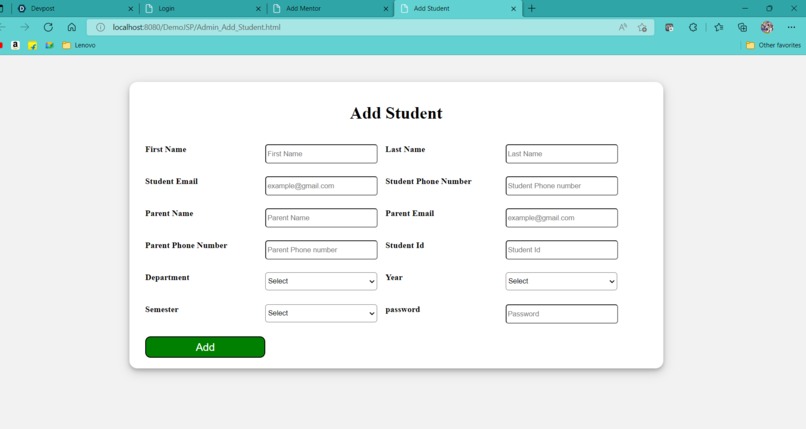Expand the Department dropdown
This screenshot has width=806, height=429.
tap(321, 281)
